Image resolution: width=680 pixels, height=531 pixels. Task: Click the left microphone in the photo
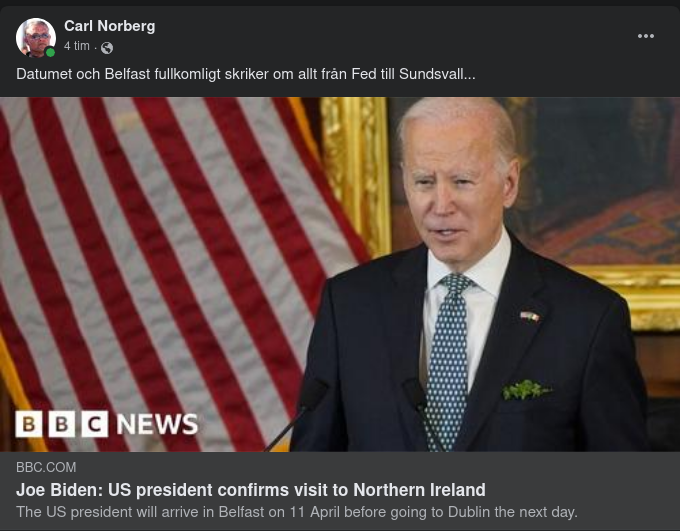(x=299, y=414)
